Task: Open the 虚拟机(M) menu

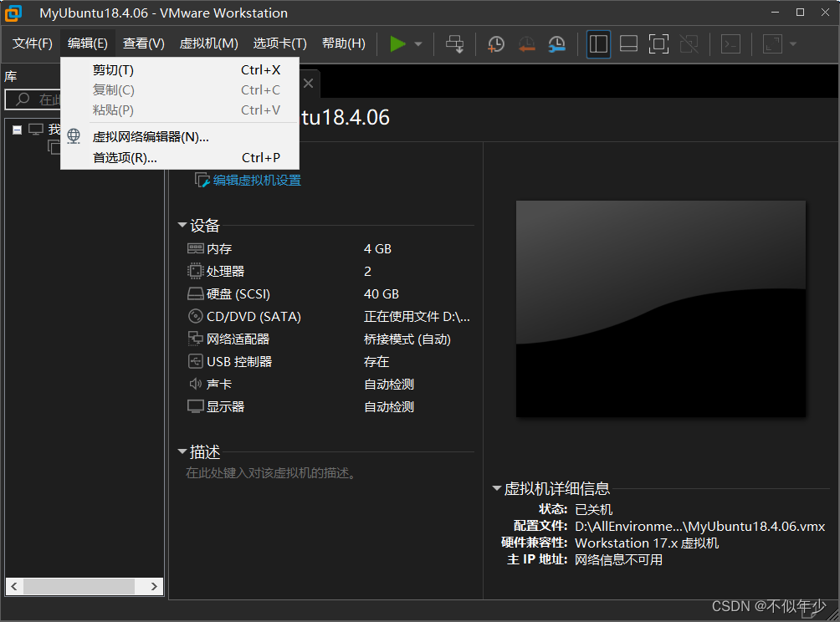Action: coord(208,43)
